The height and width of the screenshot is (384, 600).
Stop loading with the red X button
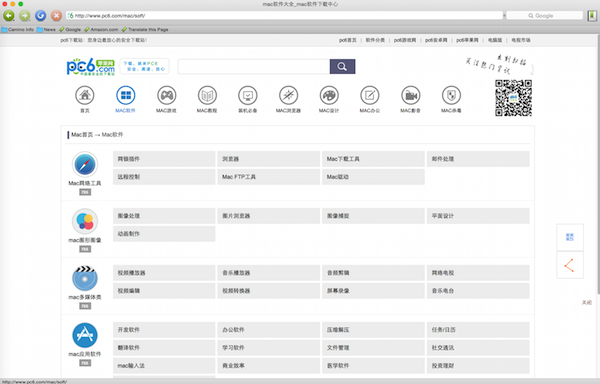(57, 16)
